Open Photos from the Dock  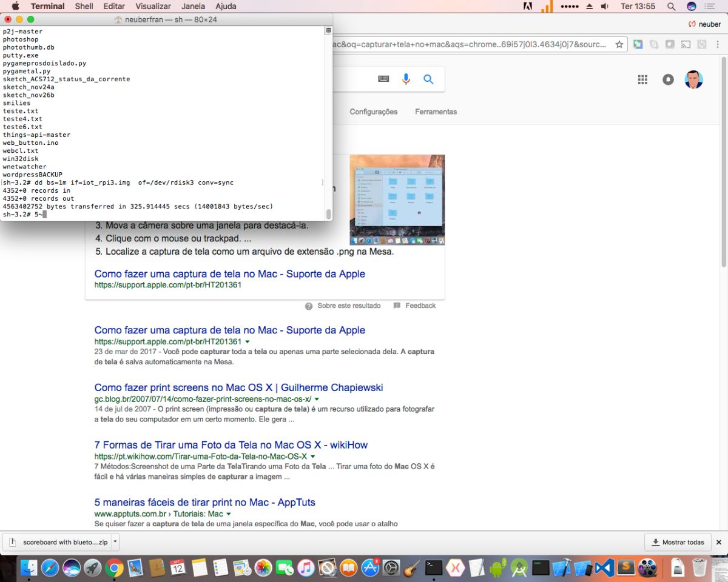click(263, 568)
